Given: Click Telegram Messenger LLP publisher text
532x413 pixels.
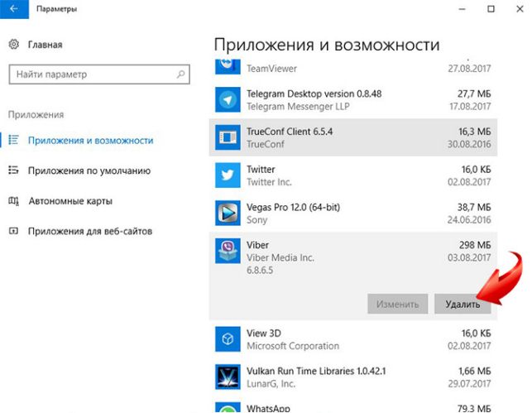Looking at the screenshot, I should click(x=298, y=107).
